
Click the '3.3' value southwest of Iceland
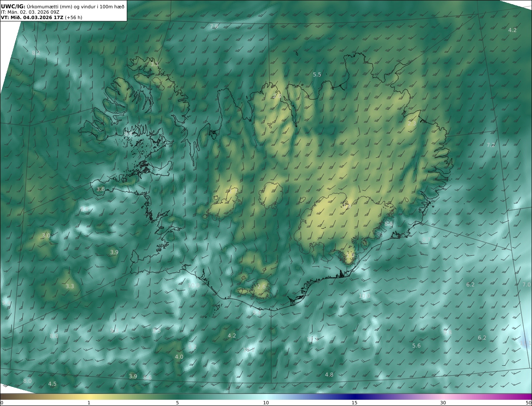pos(70,286)
